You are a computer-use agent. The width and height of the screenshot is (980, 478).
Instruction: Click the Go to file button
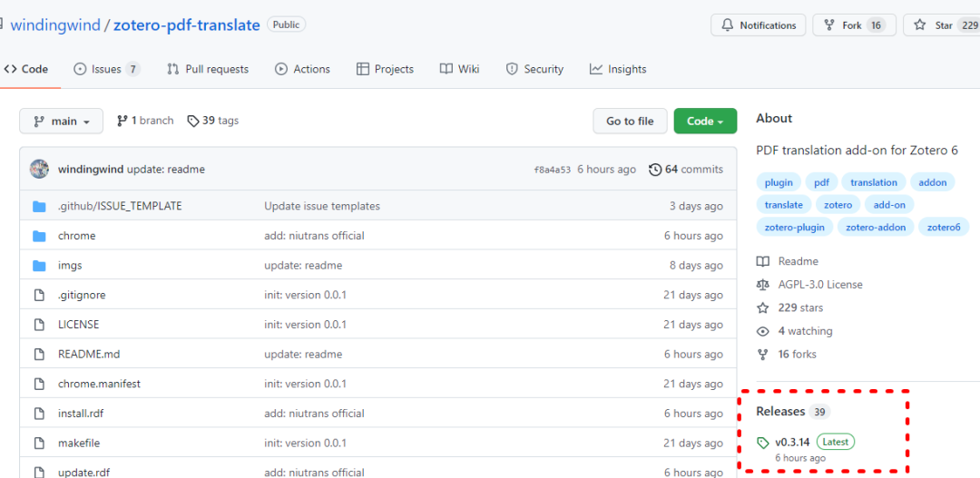630,122
